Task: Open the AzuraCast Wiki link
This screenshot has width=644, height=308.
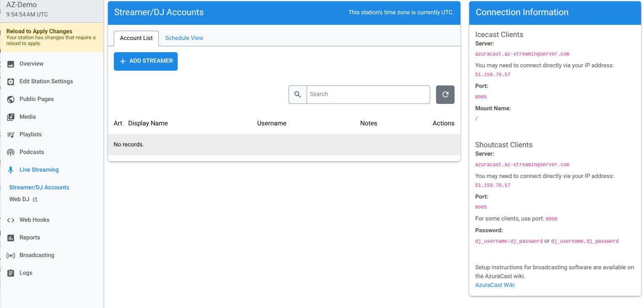Action: pos(495,285)
